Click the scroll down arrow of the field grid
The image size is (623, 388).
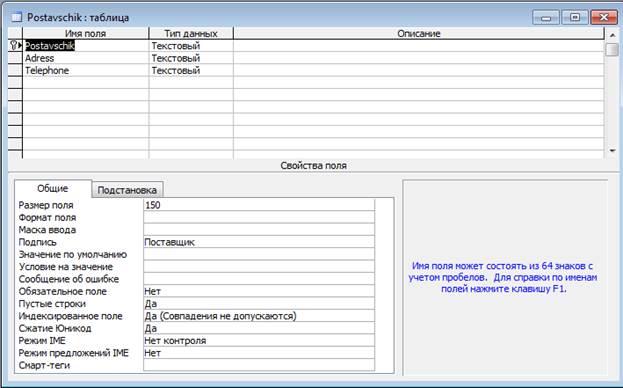click(x=612, y=151)
